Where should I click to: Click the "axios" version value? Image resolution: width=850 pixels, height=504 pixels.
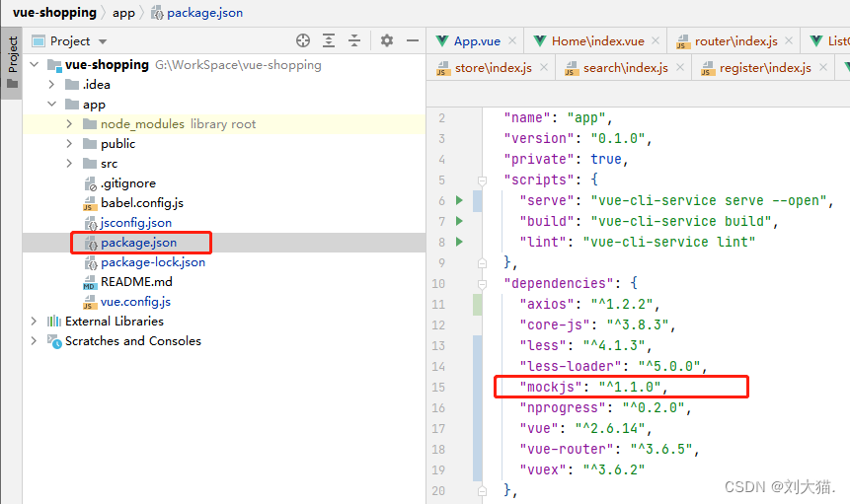621,304
